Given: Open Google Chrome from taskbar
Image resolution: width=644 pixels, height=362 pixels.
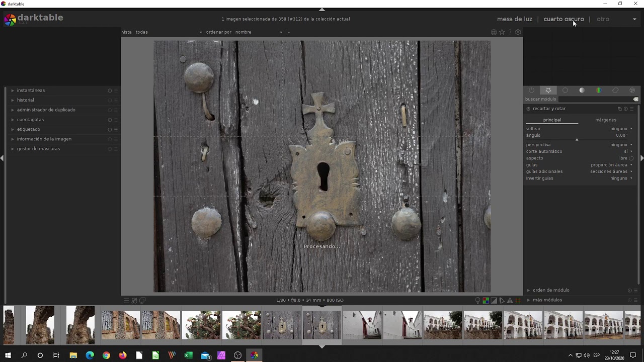Looking at the screenshot, I should pyautogui.click(x=106, y=355).
